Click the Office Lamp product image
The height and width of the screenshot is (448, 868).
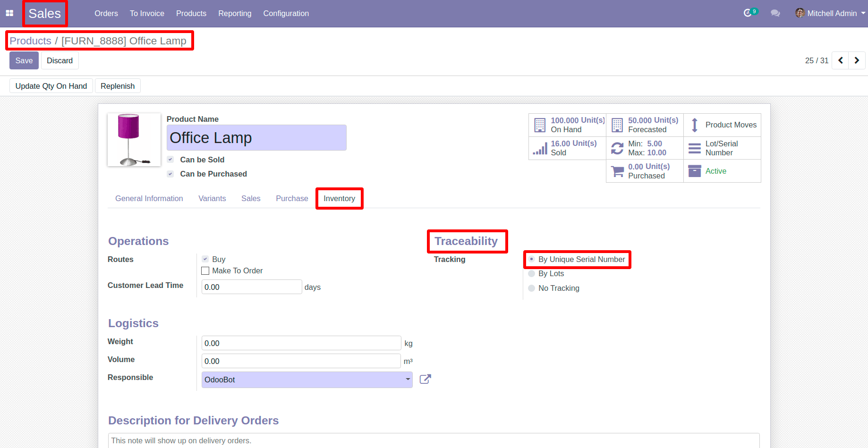[134, 140]
